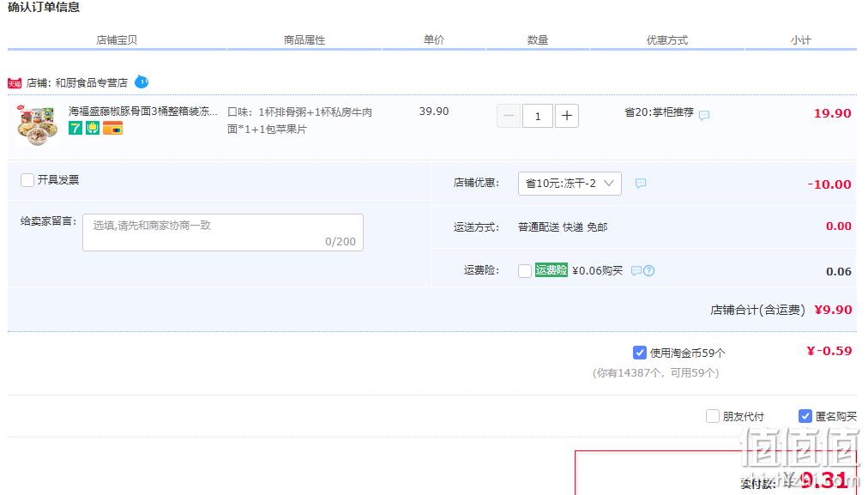Screen dimensions: 868x495
Task: Click the green shield guarantee badge icon
Action: click(93, 129)
